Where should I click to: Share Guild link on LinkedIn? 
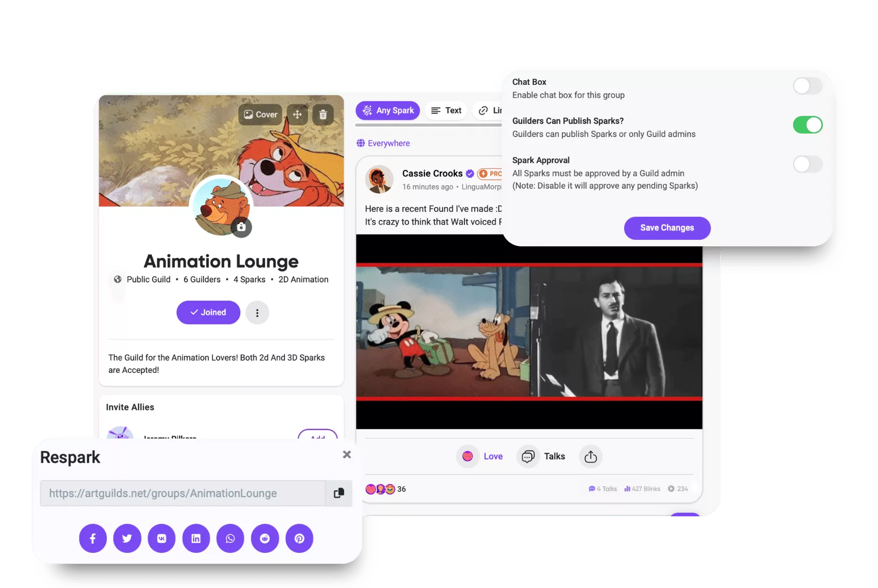196,538
